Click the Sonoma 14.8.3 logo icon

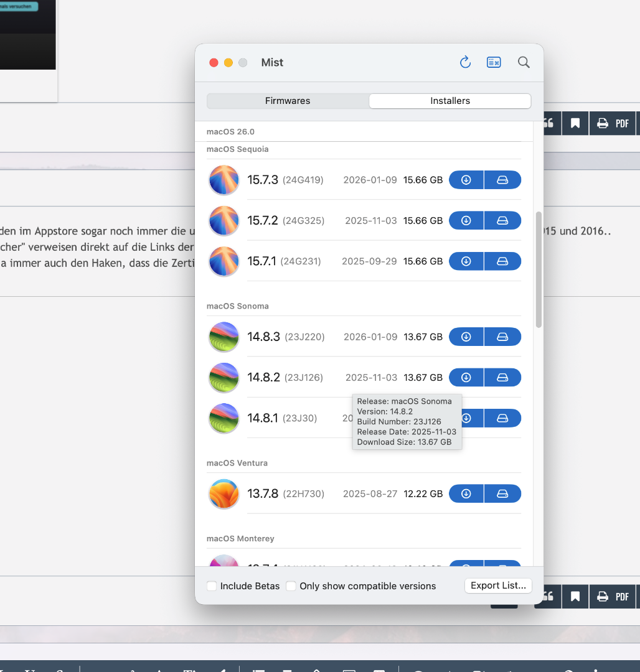click(x=224, y=337)
